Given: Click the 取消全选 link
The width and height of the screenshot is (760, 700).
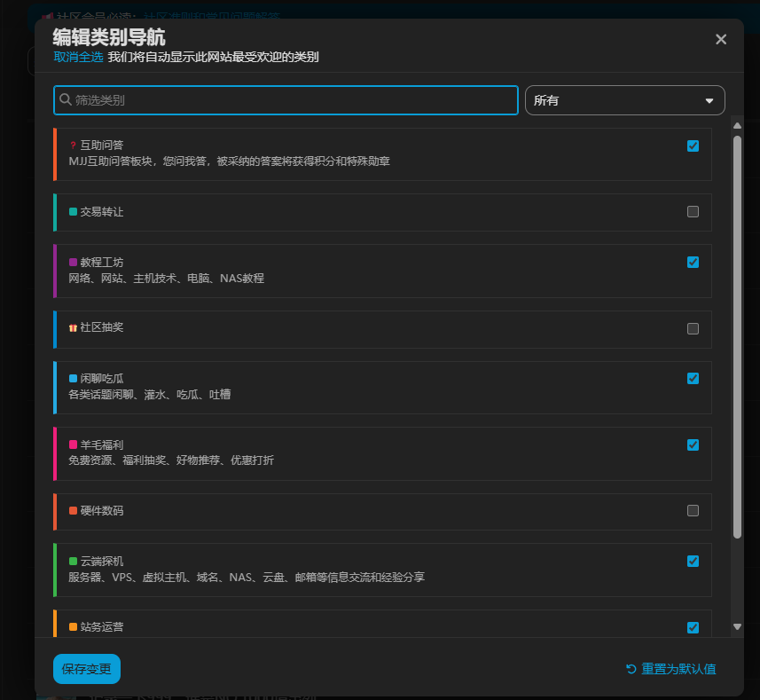Looking at the screenshot, I should 78,57.
